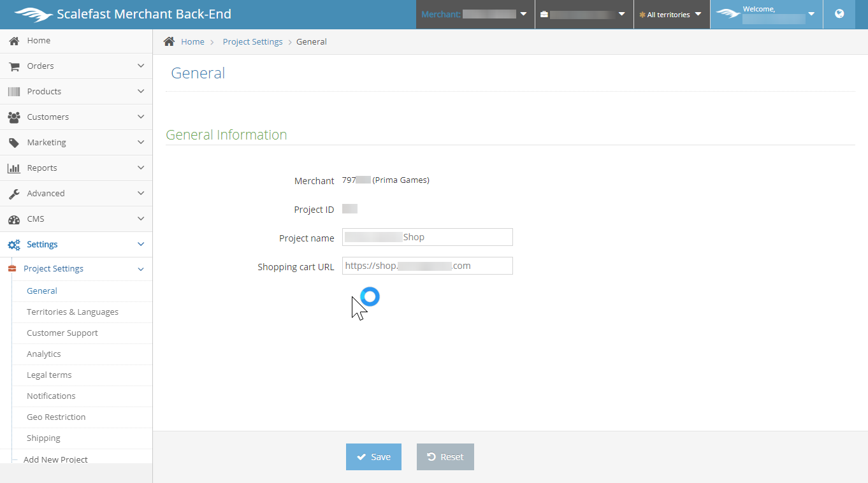The image size is (868, 483).
Task: Click the CMS dashboard gauge icon
Action: (x=13, y=219)
